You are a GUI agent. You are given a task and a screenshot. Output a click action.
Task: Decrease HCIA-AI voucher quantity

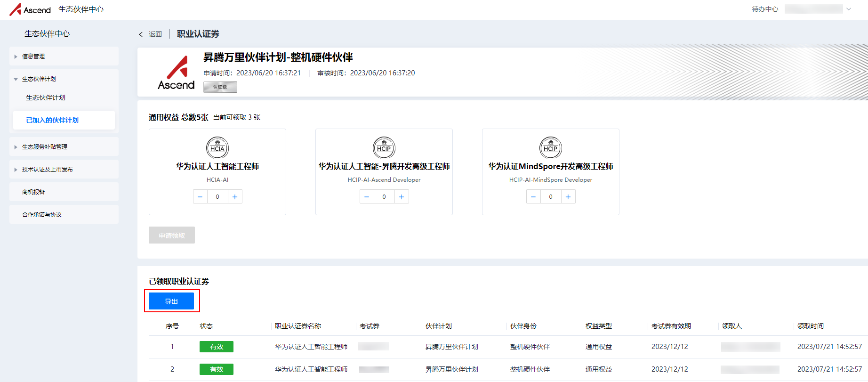[200, 197]
